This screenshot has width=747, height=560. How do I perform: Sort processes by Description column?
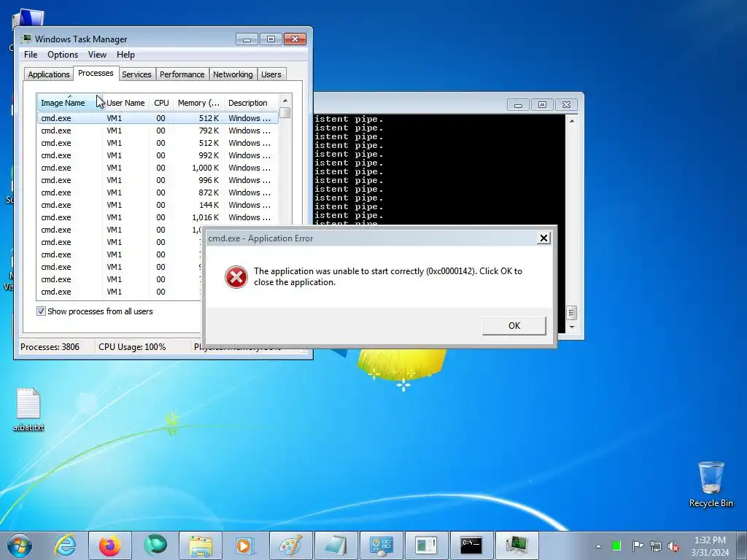(251, 103)
